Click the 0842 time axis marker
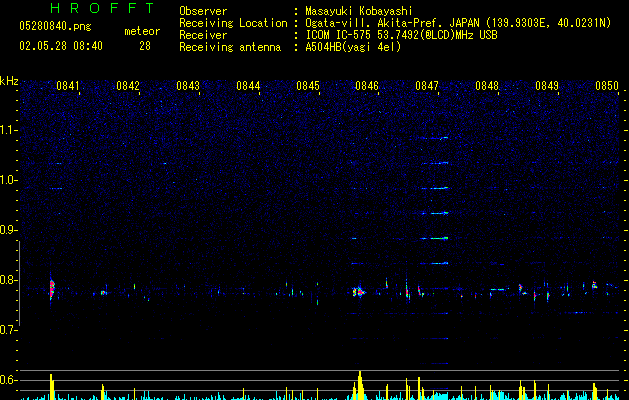 pos(128,85)
